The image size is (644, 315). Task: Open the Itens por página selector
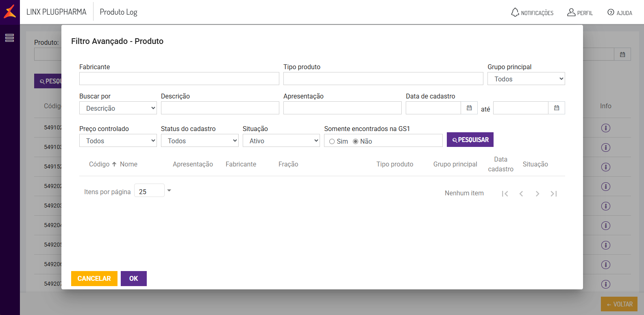[153, 191]
